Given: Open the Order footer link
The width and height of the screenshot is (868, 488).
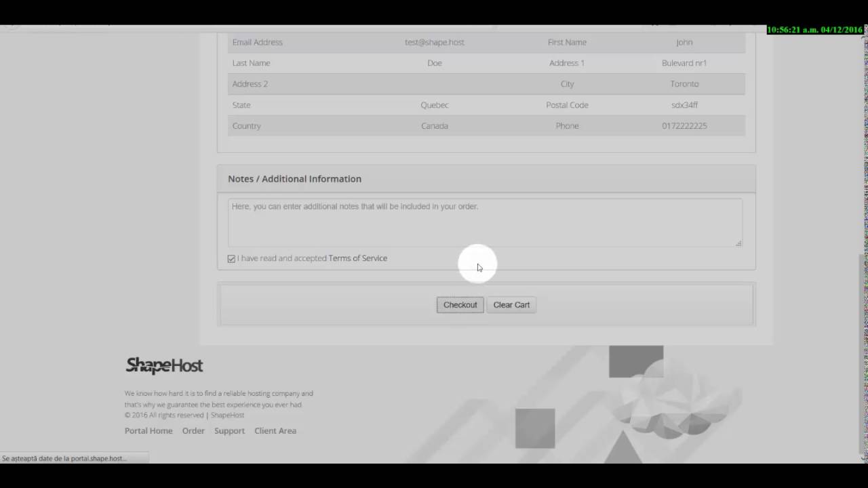Looking at the screenshot, I should pos(193,431).
